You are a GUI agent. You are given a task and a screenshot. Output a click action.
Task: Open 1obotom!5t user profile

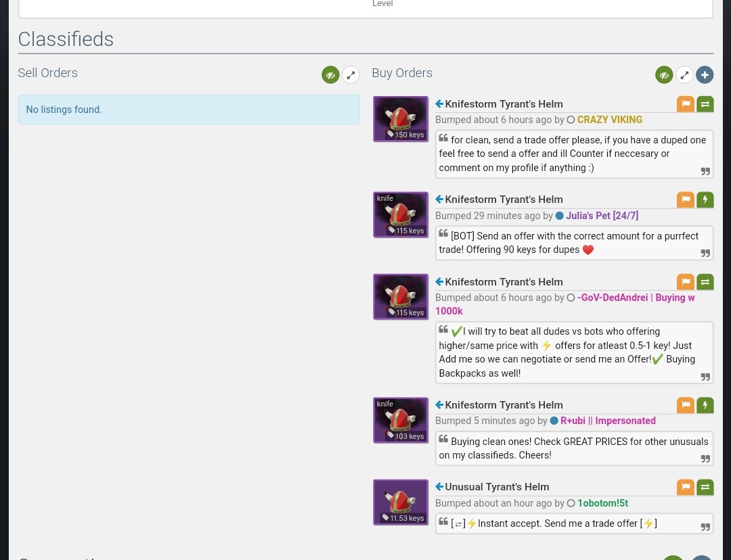coord(603,503)
